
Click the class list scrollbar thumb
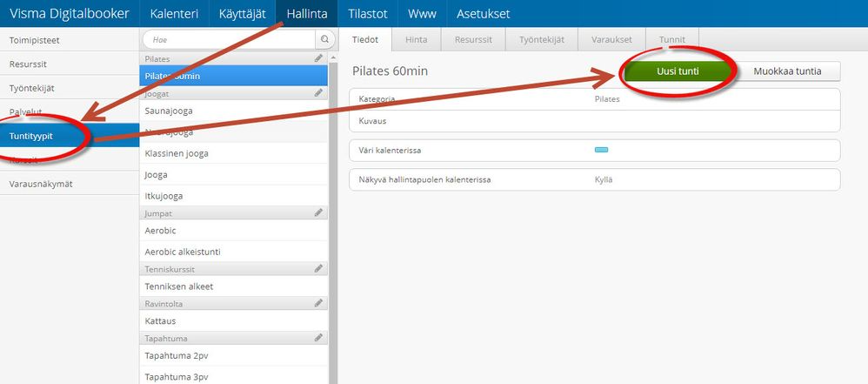tap(333, 223)
